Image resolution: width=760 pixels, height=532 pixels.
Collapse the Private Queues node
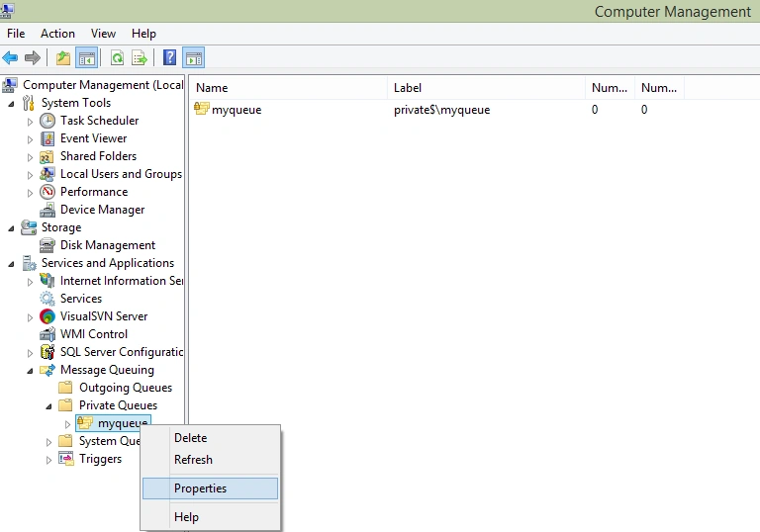pos(48,406)
